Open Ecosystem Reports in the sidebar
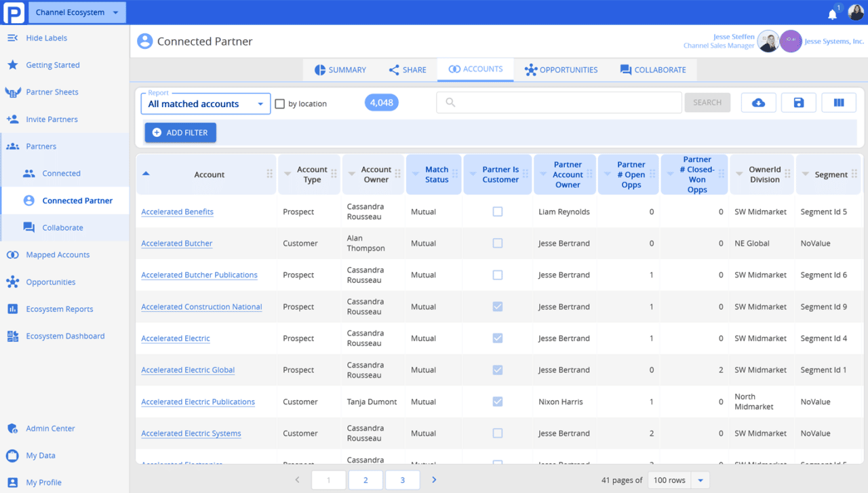Screen dimensions: 868x493 pos(60,309)
